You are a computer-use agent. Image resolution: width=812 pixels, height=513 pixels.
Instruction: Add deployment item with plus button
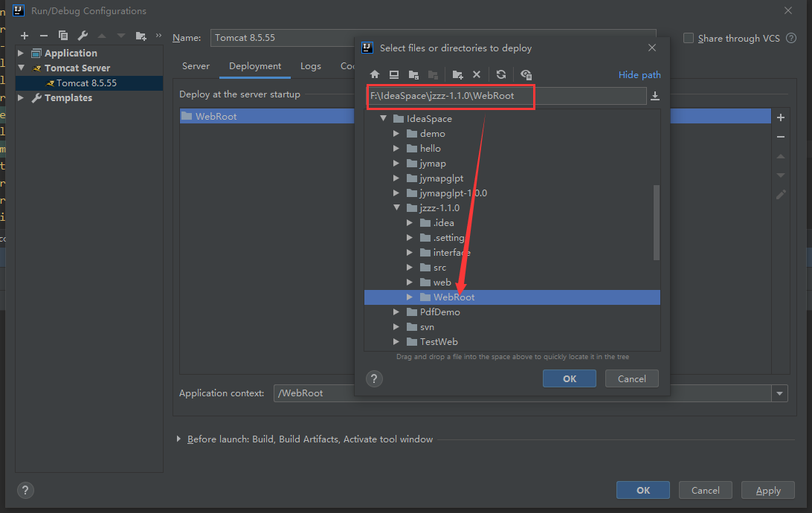pos(781,117)
